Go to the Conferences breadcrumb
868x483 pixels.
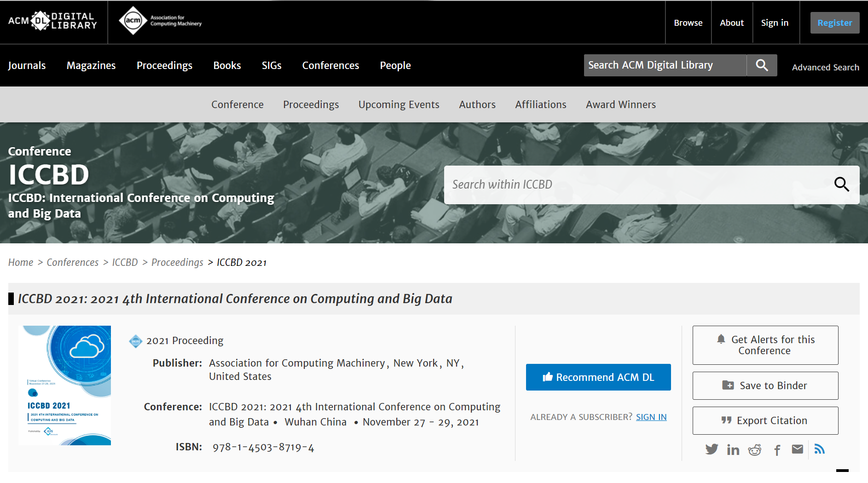pyautogui.click(x=73, y=262)
